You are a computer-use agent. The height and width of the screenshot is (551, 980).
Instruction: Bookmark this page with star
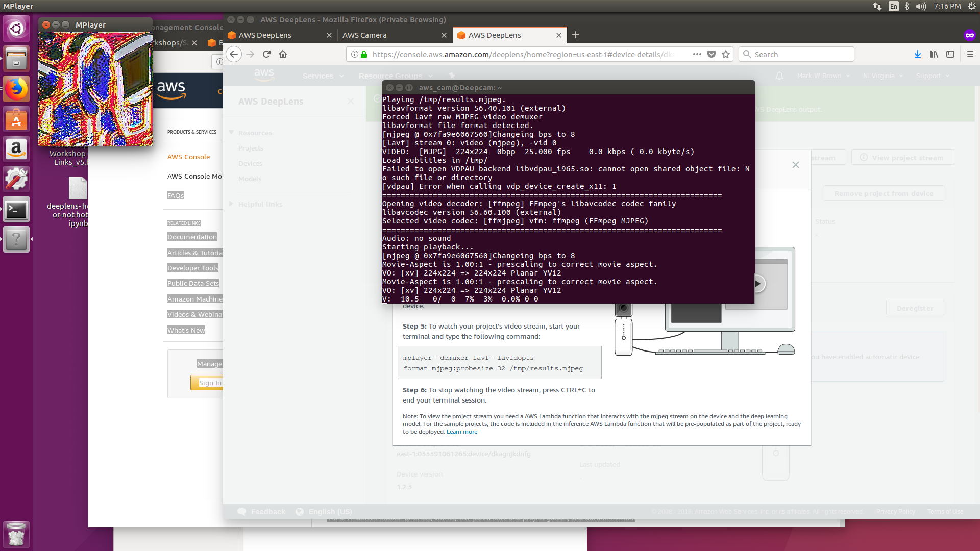[x=726, y=54]
